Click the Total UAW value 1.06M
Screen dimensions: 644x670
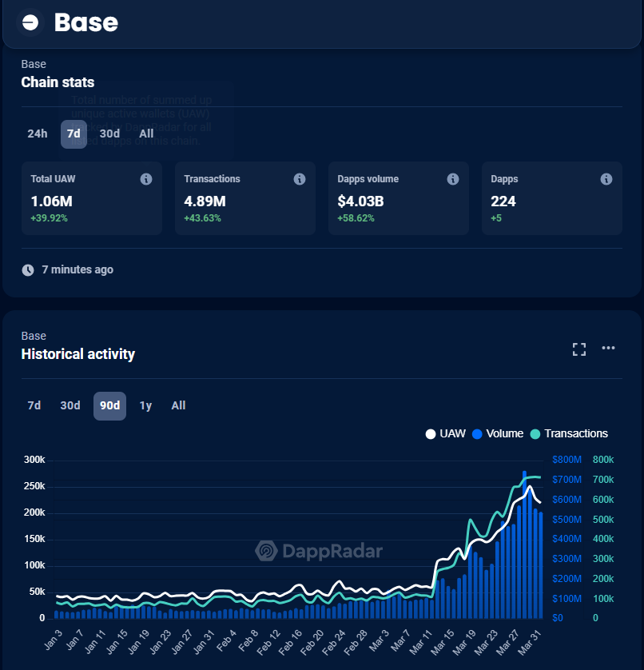pos(52,201)
